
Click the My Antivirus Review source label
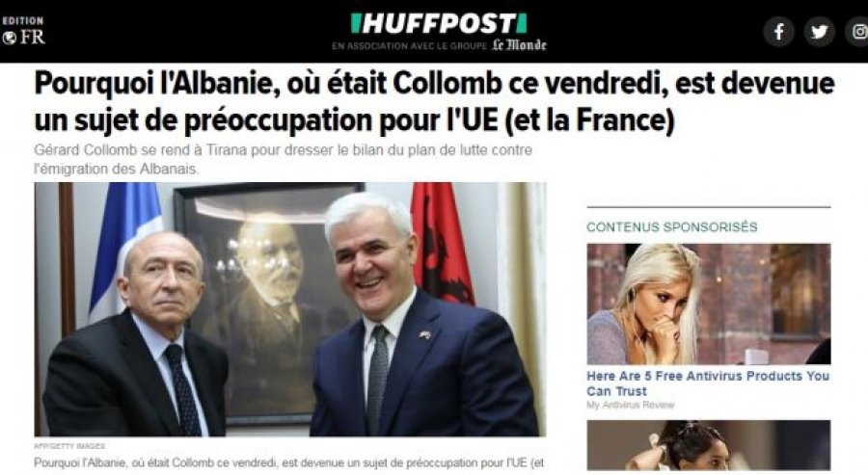(631, 405)
